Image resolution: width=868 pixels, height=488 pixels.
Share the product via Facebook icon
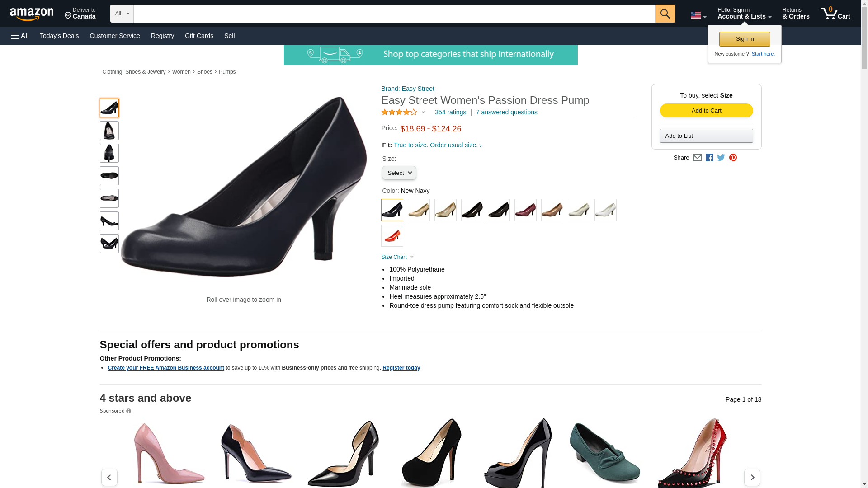pyautogui.click(x=709, y=158)
